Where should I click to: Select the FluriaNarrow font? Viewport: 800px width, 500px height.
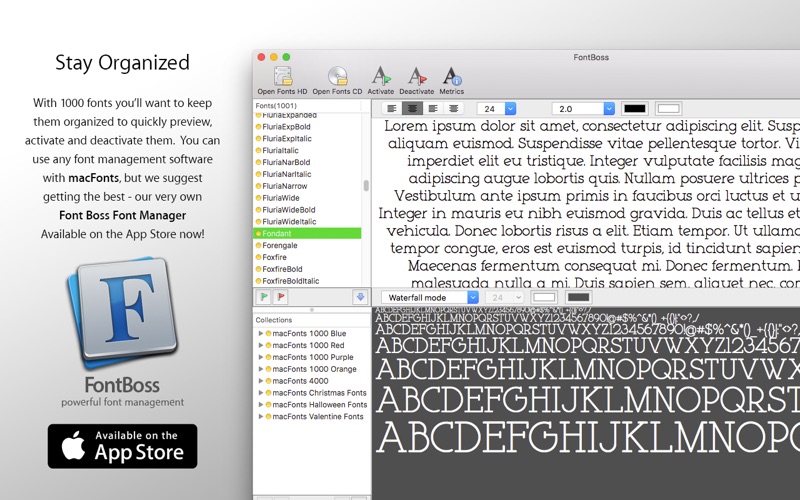[x=307, y=186]
